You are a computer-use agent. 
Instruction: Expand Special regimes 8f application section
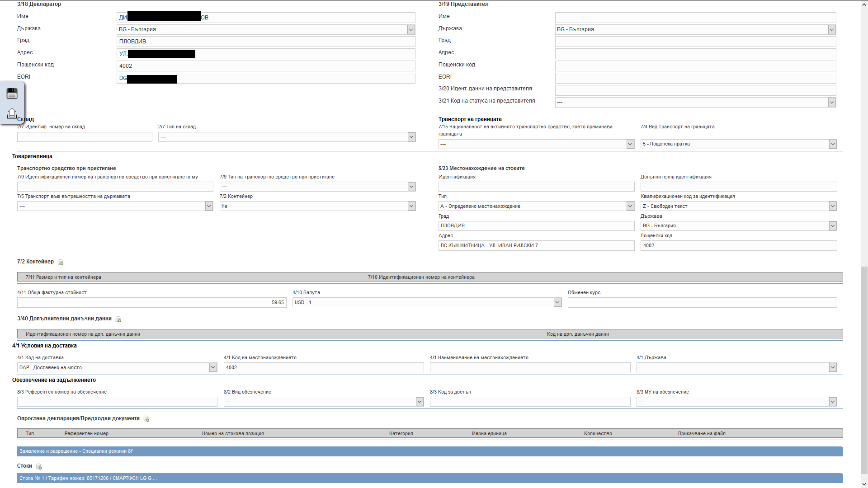[429, 451]
